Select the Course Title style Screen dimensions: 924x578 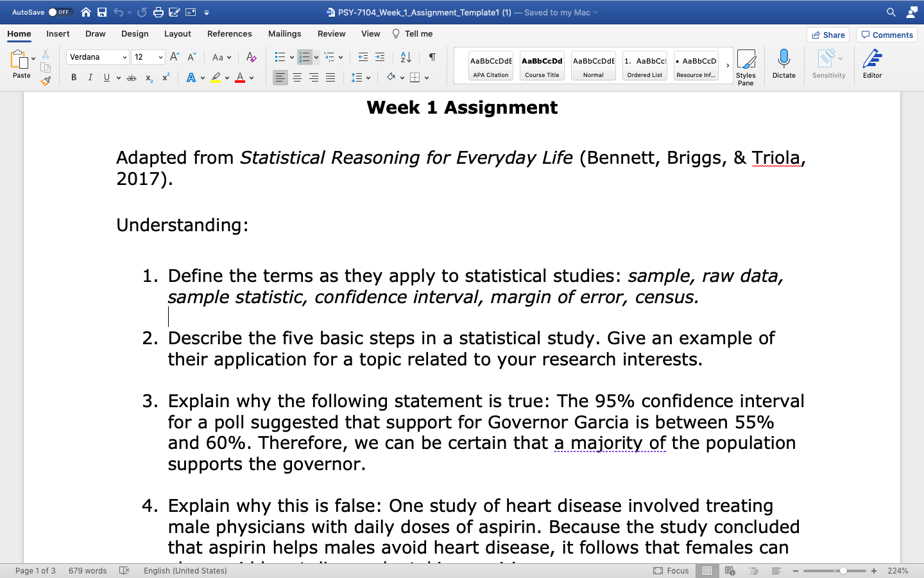coord(542,65)
